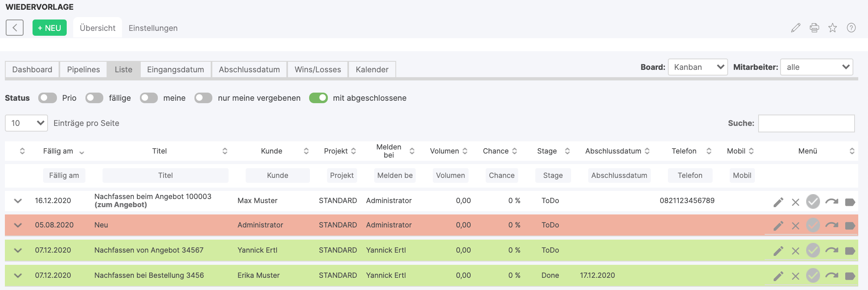Image resolution: width=868 pixels, height=290 pixels.
Task: Open the 'zum Angebot' link
Action: pyautogui.click(x=121, y=205)
